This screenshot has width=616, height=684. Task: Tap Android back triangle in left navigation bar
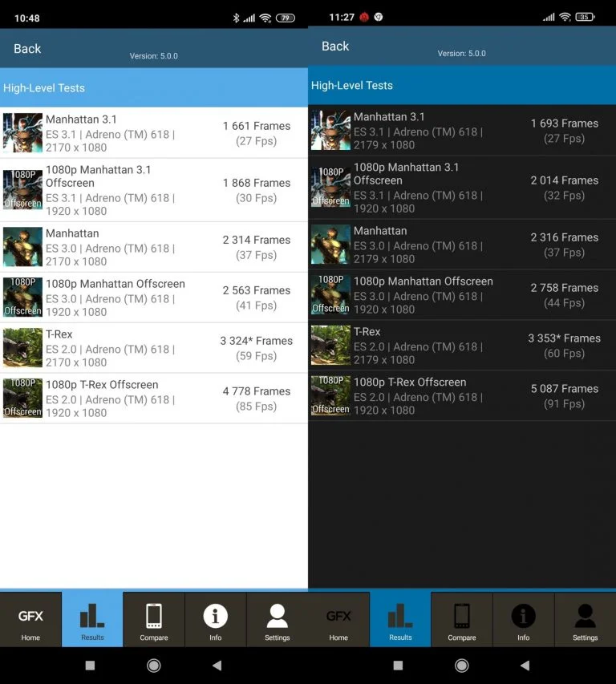[217, 666]
